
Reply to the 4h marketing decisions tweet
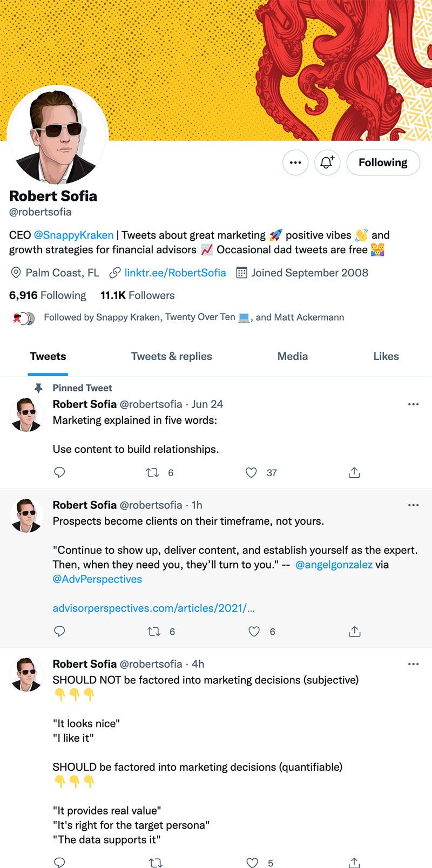59,863
